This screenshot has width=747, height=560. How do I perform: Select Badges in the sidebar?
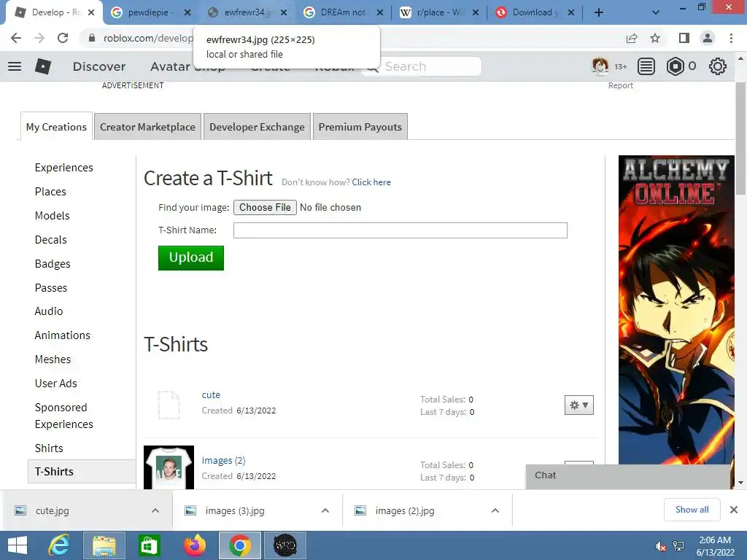(53, 264)
